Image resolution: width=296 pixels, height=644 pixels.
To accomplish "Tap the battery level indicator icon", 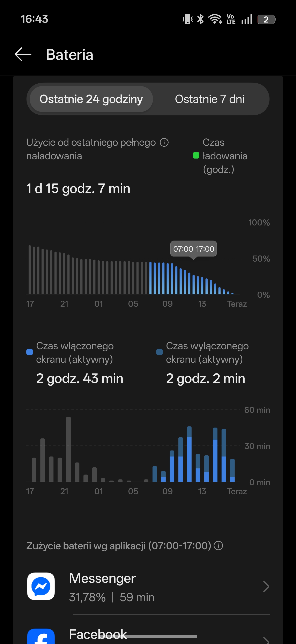I will 266,19.
